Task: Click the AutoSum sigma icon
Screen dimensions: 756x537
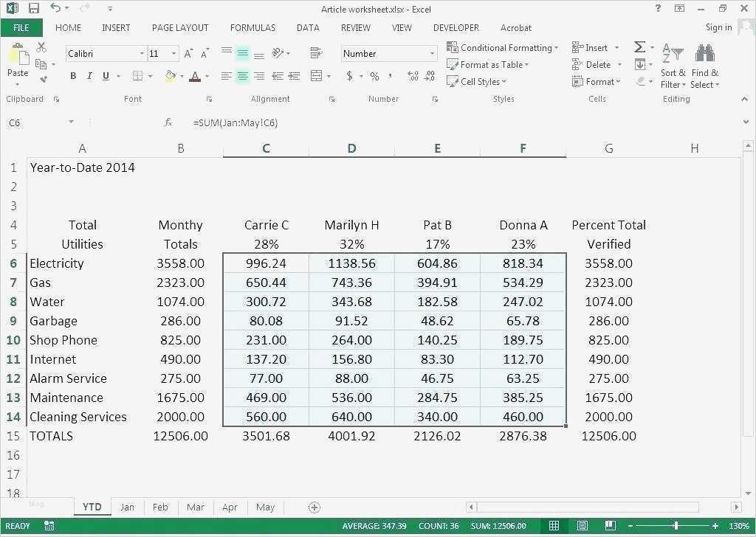Action: point(639,46)
